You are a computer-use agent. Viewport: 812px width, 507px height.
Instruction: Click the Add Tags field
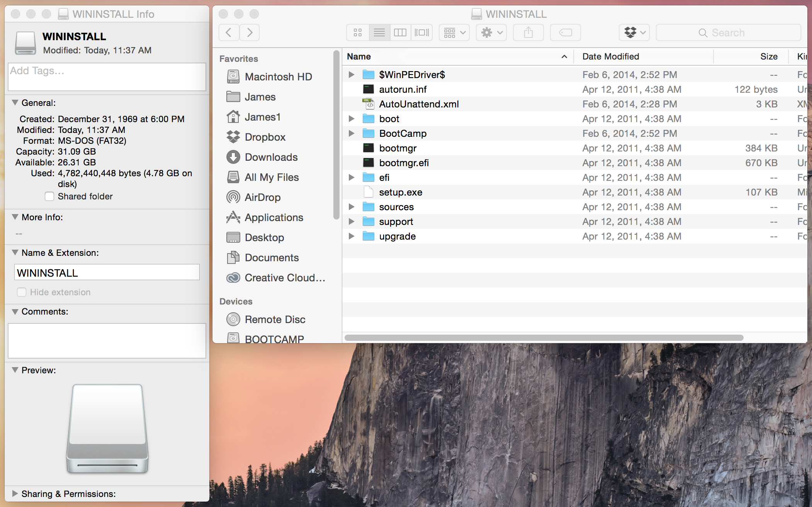point(107,77)
